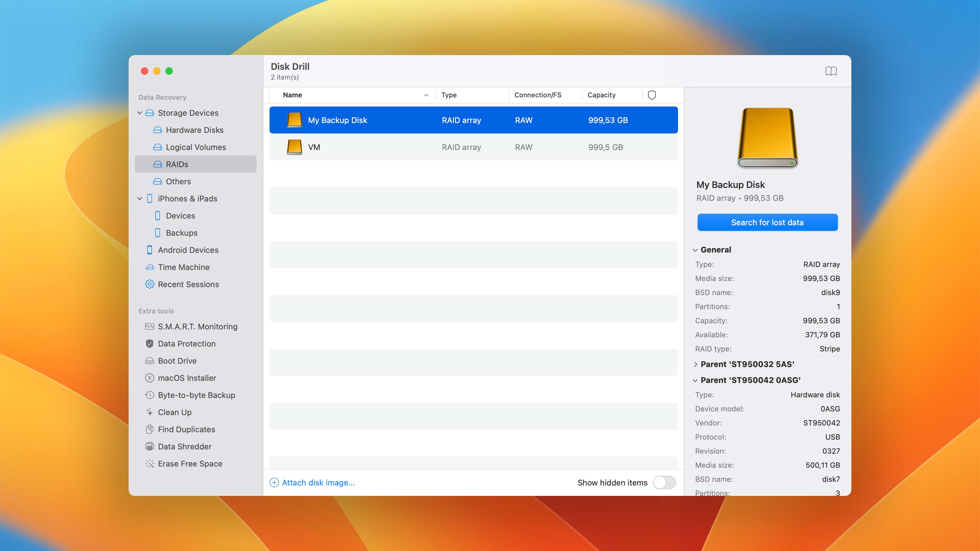This screenshot has width=980, height=551.
Task: Select Logical Volumes in the sidebar
Action: (x=196, y=147)
